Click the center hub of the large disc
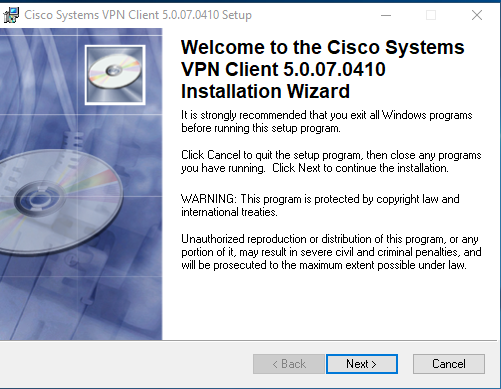The width and height of the screenshot is (501, 389). (35, 198)
